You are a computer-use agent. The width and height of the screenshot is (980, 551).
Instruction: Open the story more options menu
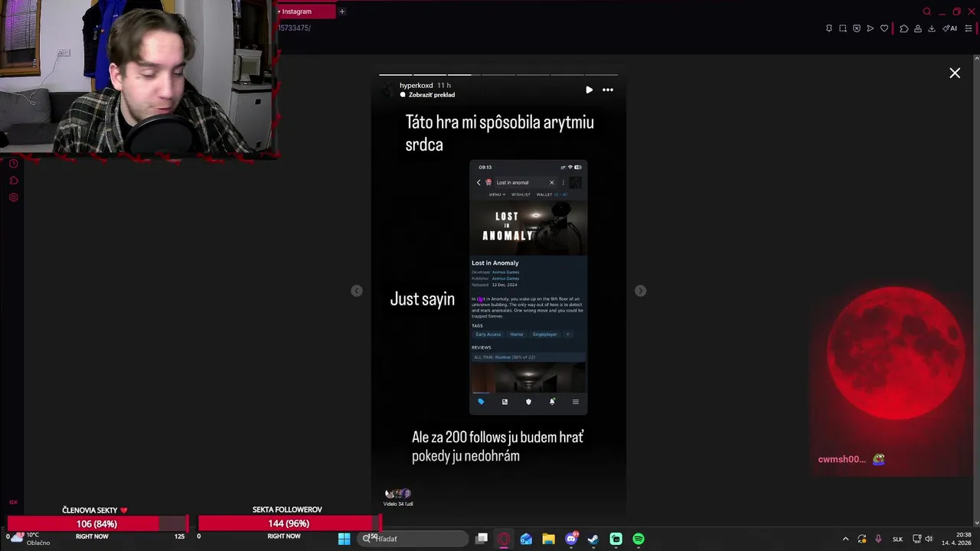[x=607, y=90]
